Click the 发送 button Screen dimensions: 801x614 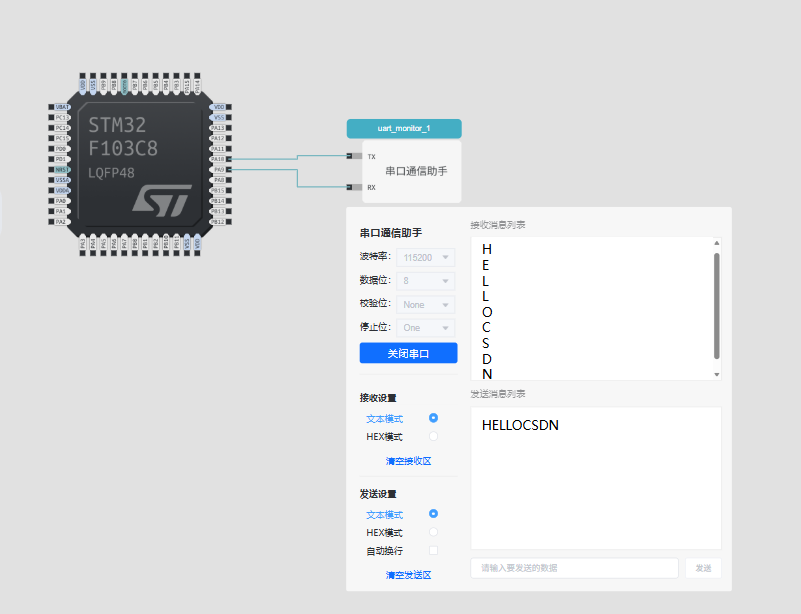[703, 568]
